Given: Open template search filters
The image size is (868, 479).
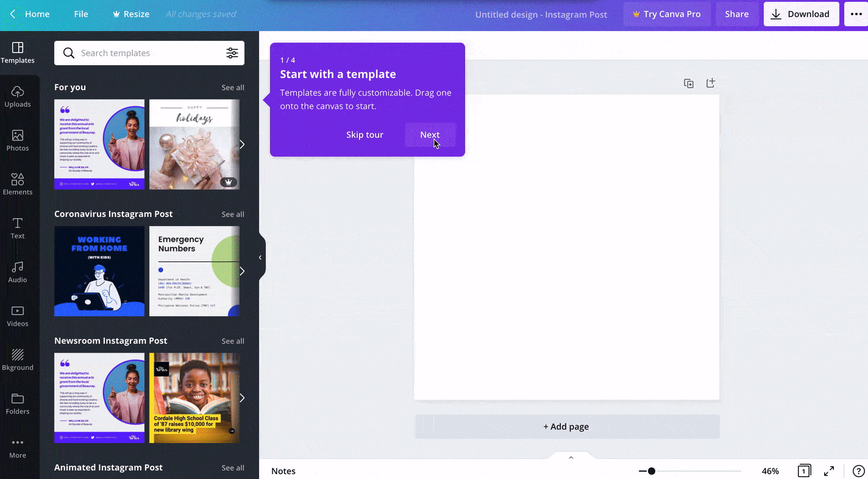Looking at the screenshot, I should click(232, 53).
